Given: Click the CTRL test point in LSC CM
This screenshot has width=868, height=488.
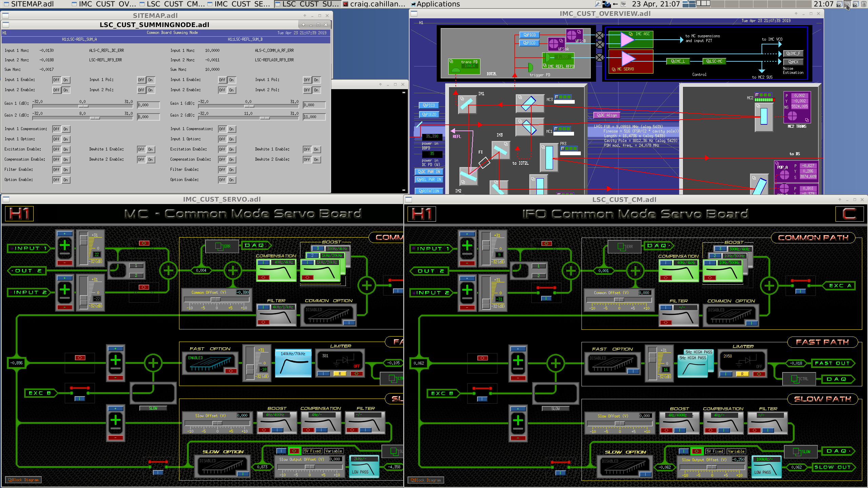Looking at the screenshot, I should tap(799, 379).
